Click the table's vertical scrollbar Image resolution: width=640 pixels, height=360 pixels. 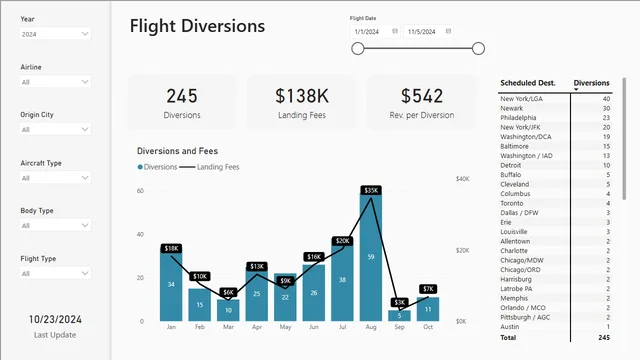pos(624,139)
